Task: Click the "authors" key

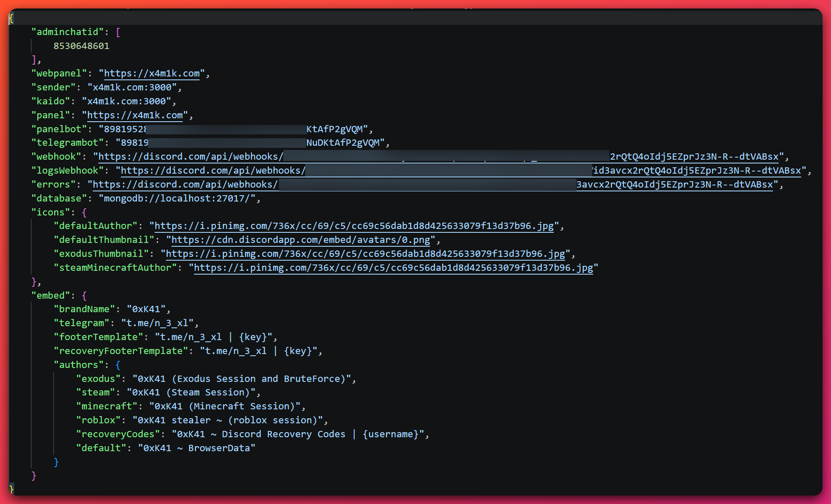Action: [x=79, y=365]
